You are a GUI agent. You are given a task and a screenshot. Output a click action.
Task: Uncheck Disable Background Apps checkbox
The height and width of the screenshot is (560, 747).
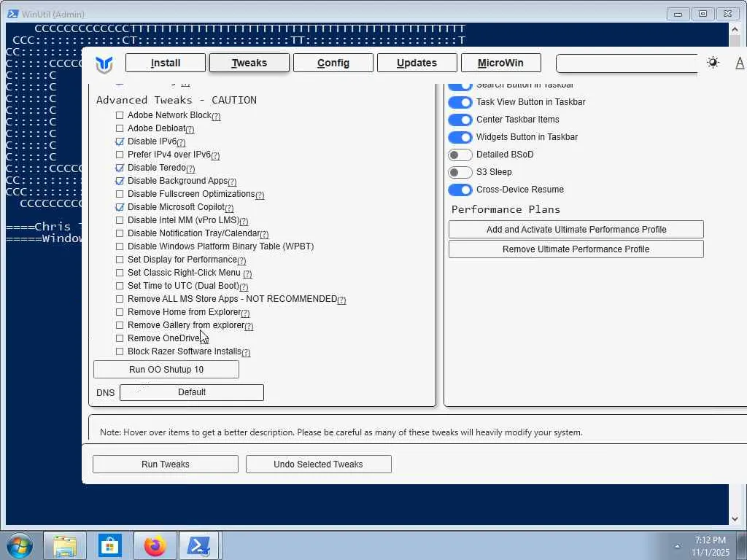pyautogui.click(x=120, y=181)
